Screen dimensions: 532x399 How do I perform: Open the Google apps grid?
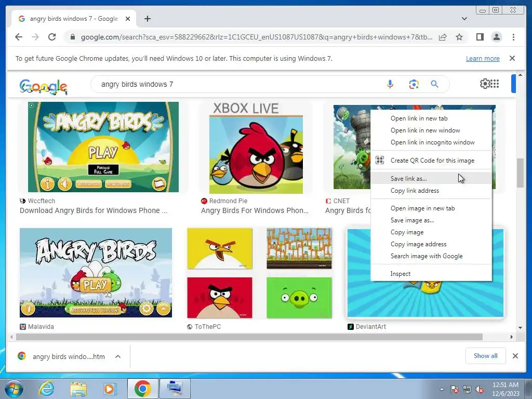click(x=495, y=84)
